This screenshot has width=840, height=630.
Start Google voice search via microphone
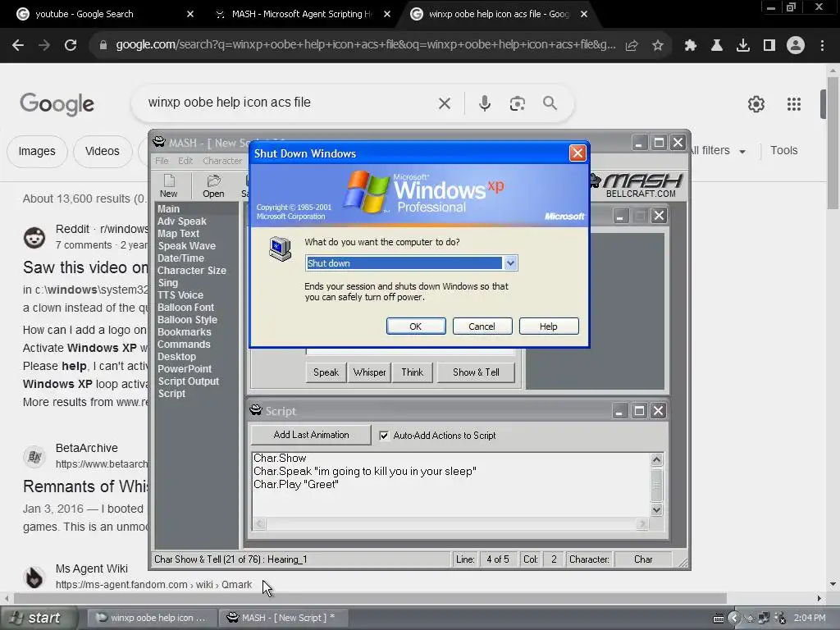pyautogui.click(x=484, y=103)
